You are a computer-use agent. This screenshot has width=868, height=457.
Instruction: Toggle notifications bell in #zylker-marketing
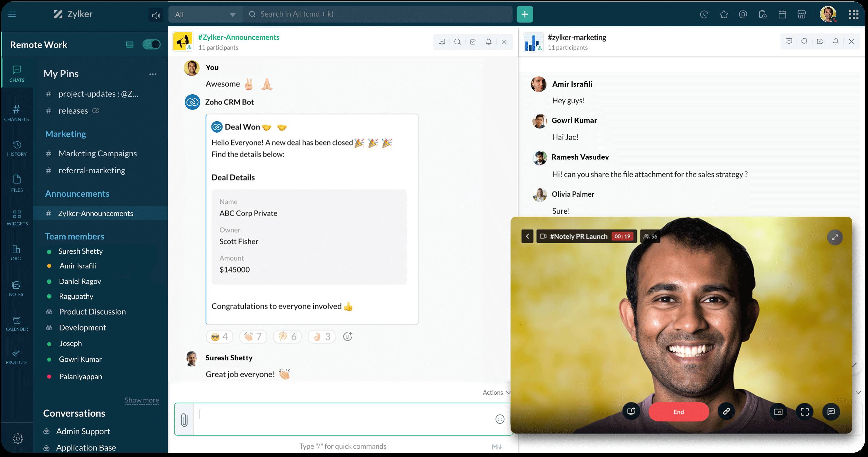[835, 41]
